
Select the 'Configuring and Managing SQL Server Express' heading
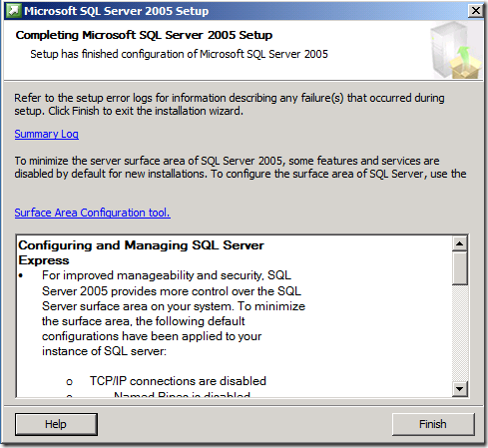141,252
